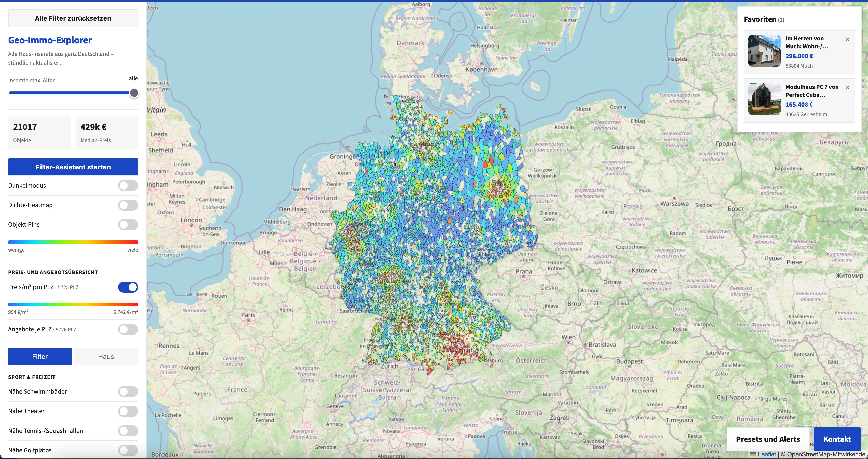Click the 429k € Median-Preis card
The height and width of the screenshot is (459, 868).
click(x=107, y=133)
